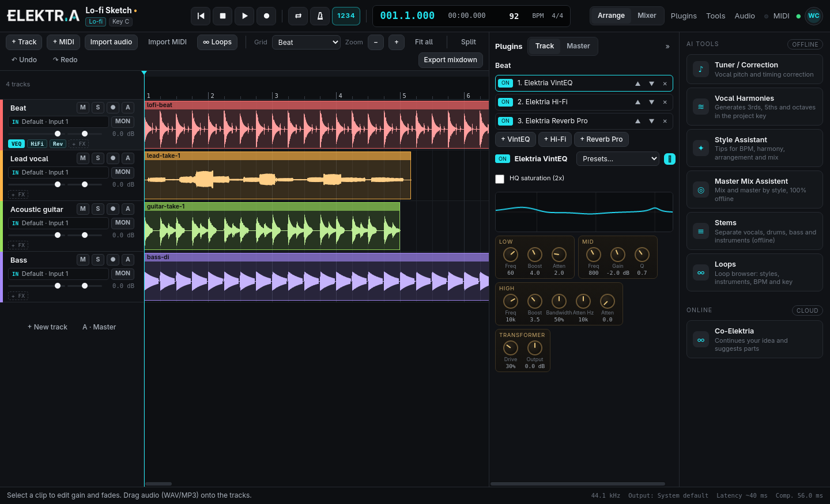Open the Co-Elektria cloud icon

point(701,339)
